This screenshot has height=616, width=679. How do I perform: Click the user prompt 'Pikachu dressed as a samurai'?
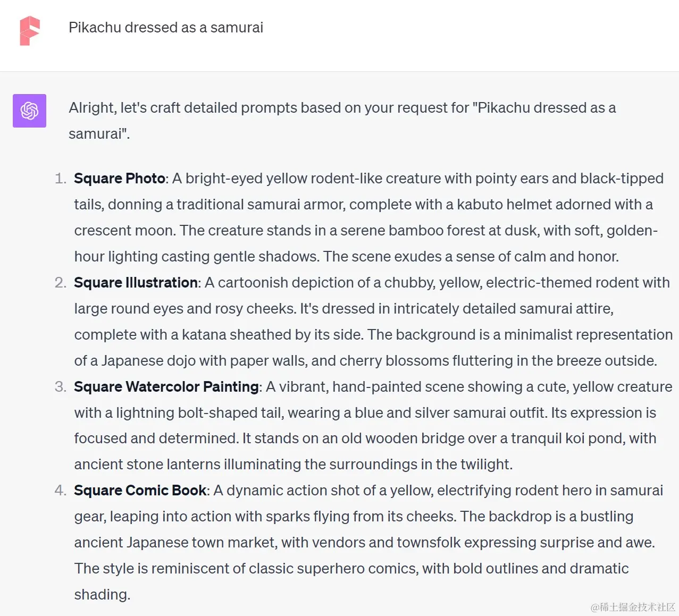pos(166,28)
